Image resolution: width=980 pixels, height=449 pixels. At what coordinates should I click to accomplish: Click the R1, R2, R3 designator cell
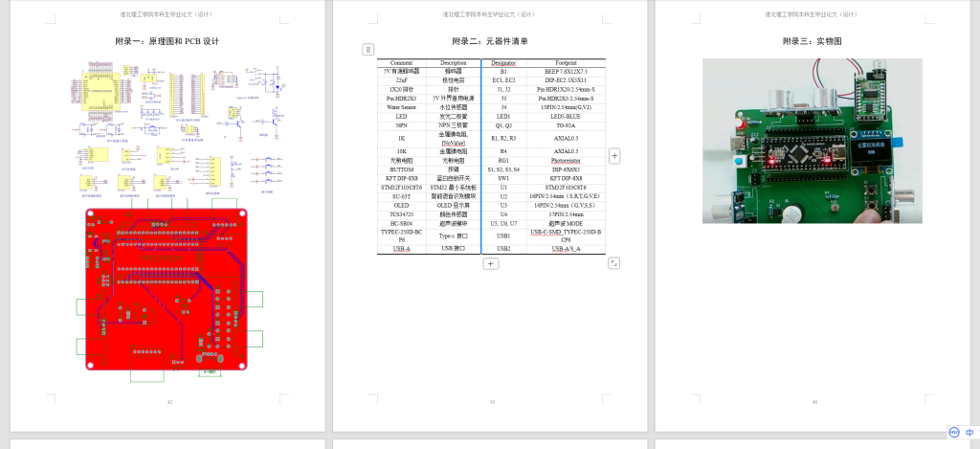coord(503,138)
